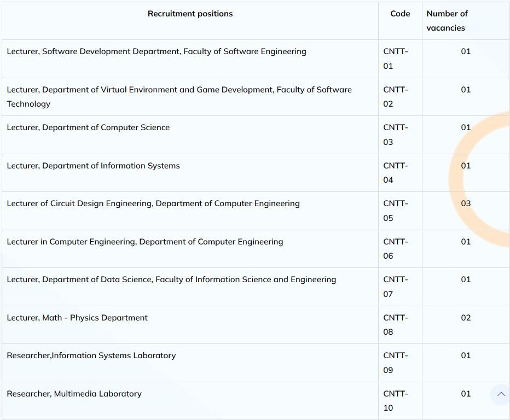Image resolution: width=510 pixels, height=420 pixels.
Task: Click the Code column header
Action: (400, 14)
